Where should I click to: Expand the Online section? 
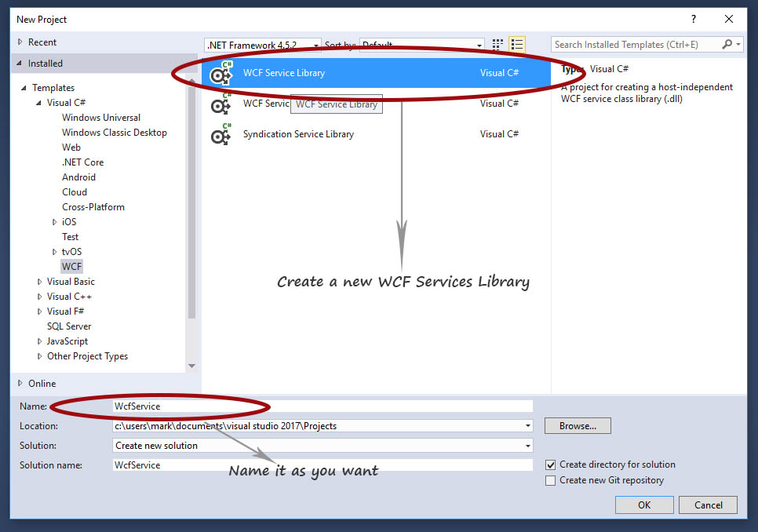(20, 383)
